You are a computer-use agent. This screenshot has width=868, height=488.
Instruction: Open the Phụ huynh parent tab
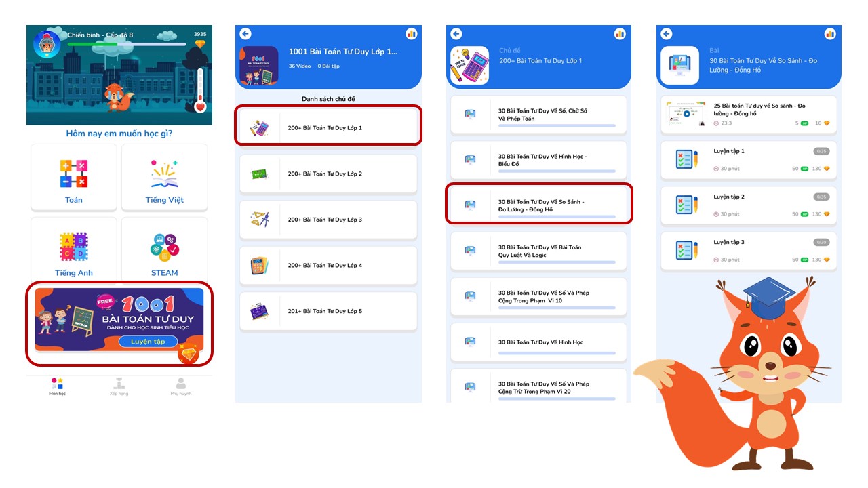point(180,387)
